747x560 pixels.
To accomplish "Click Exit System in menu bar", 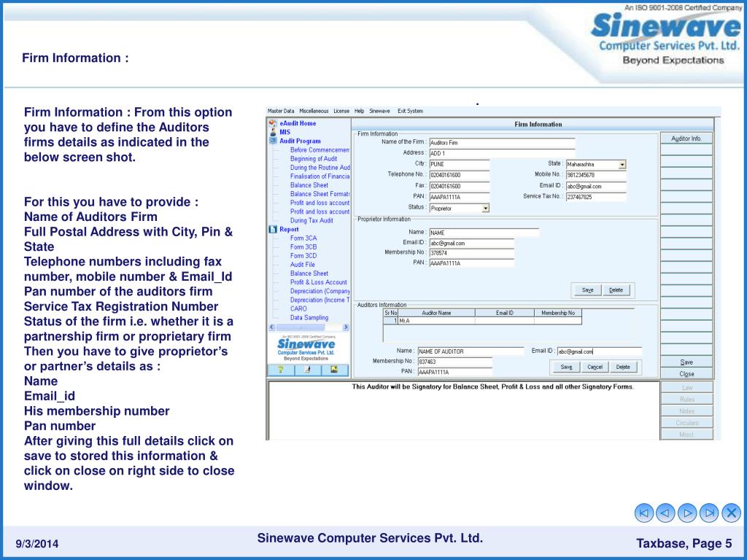I will tap(410, 111).
